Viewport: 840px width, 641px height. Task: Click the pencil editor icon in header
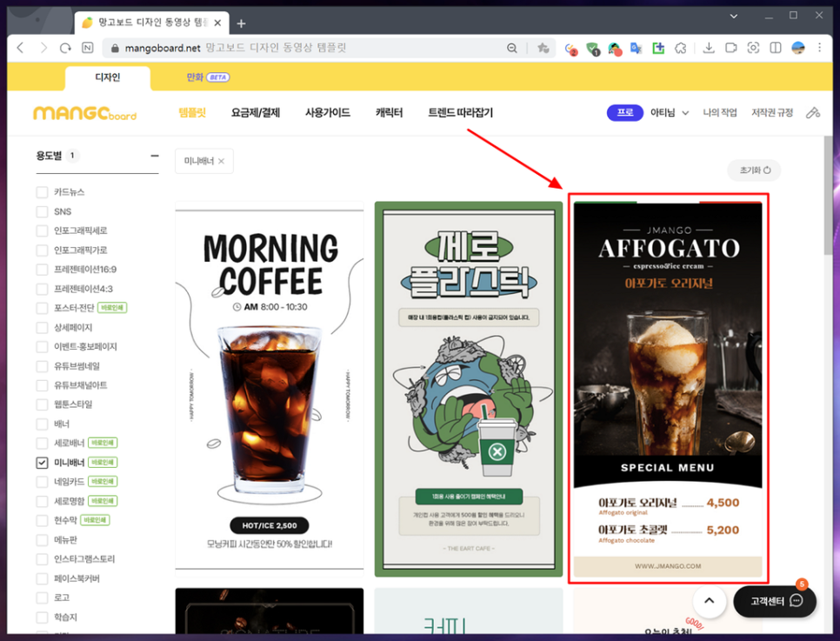[813, 112]
